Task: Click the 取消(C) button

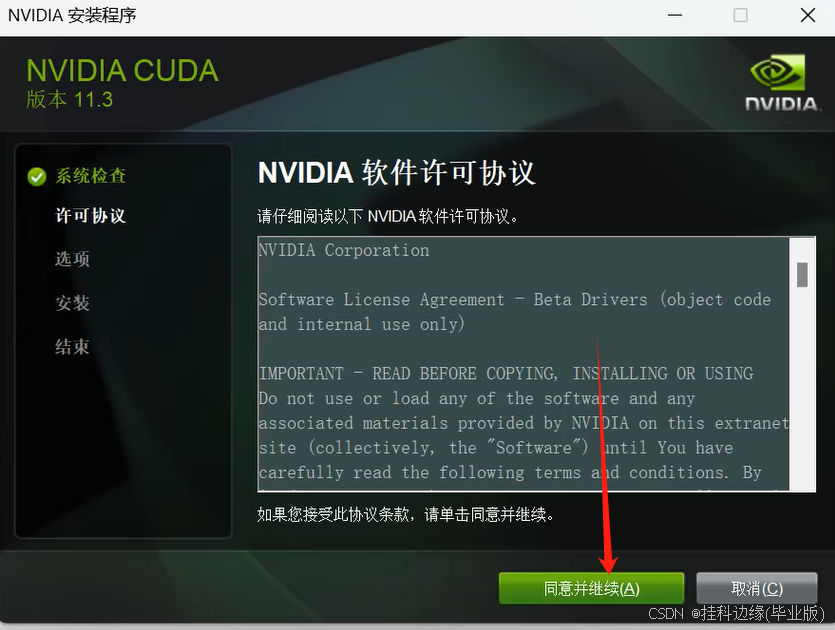Action: [x=757, y=588]
